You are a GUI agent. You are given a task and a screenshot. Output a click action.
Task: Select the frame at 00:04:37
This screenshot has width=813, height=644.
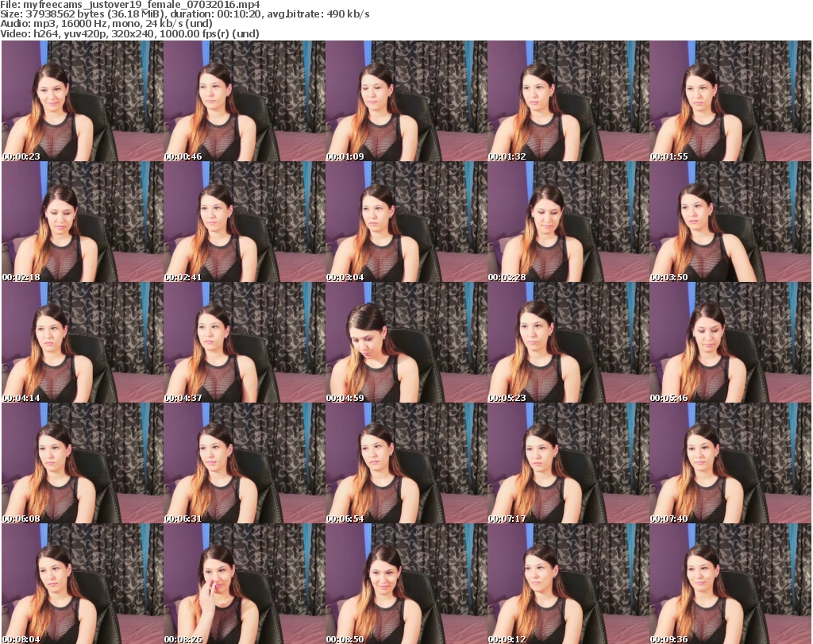245,343
